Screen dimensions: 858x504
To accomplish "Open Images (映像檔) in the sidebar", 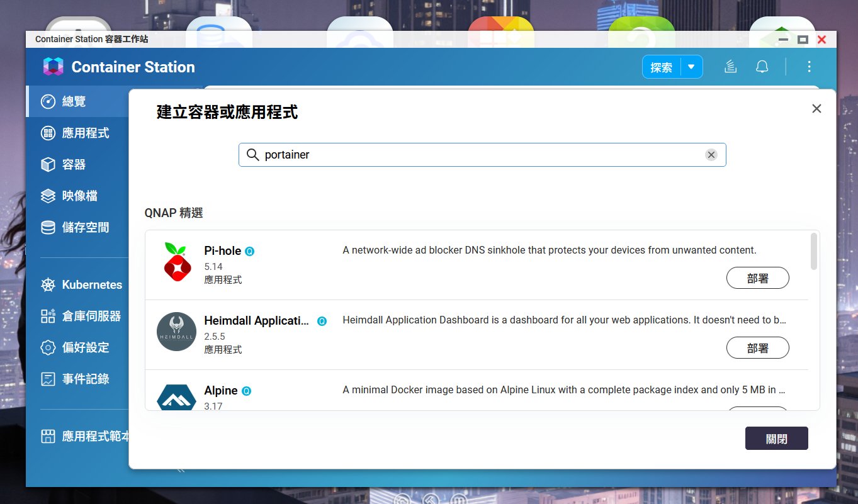I will click(77, 196).
